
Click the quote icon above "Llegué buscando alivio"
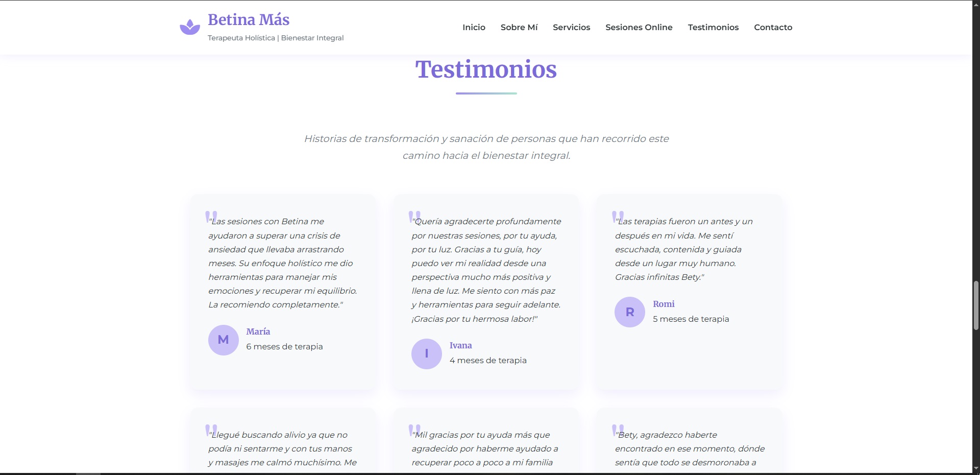coord(211,430)
